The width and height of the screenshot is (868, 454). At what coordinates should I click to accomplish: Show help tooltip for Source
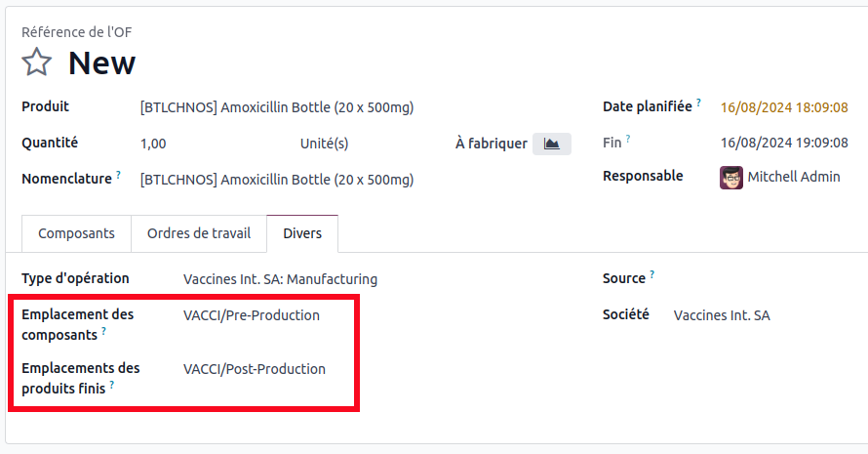(652, 274)
